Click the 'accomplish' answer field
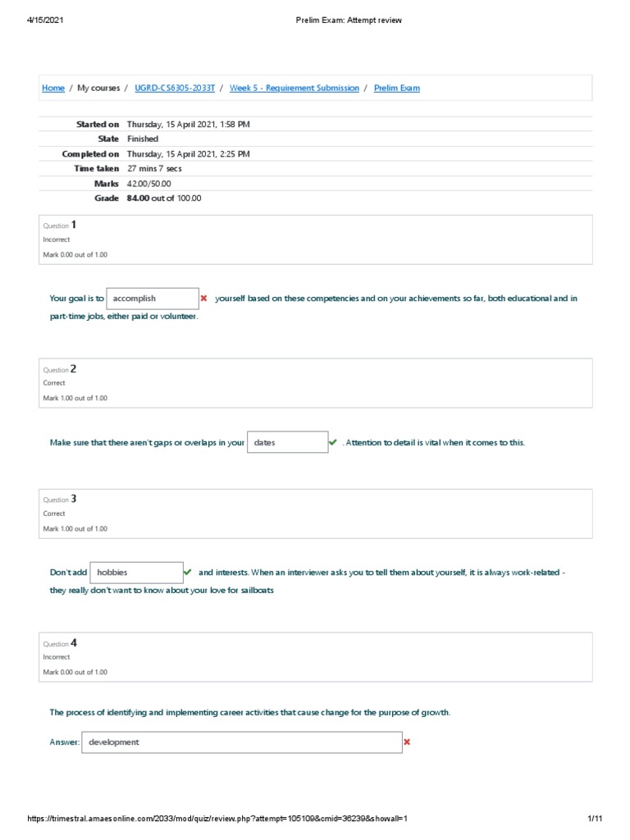630x840 pixels. pos(152,299)
